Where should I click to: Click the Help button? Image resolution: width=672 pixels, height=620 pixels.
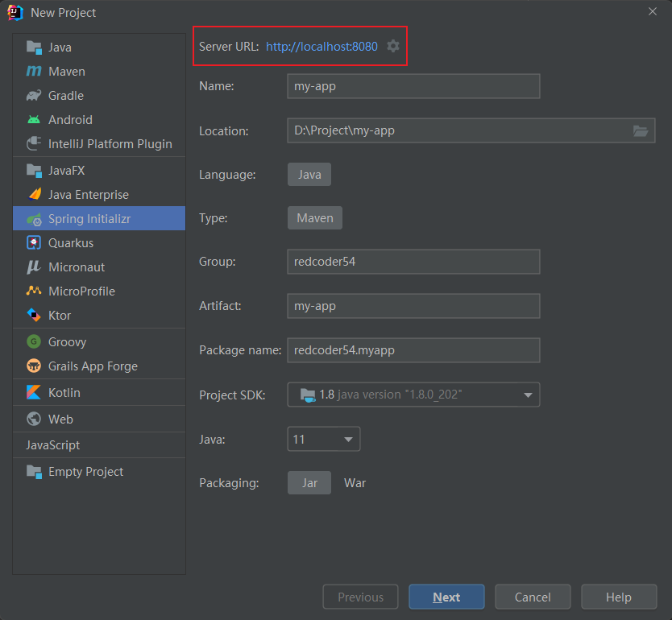(x=619, y=597)
